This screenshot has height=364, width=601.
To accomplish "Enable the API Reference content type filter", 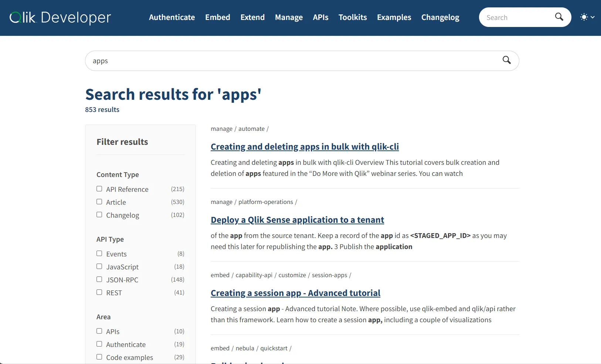I will coord(99,188).
